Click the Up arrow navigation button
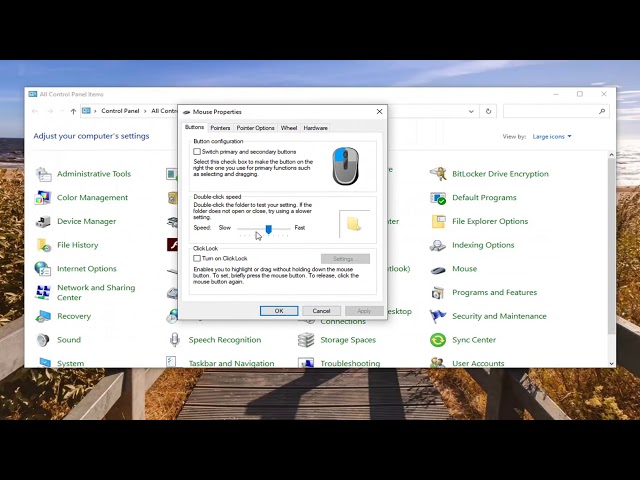640x480 pixels. point(73,111)
